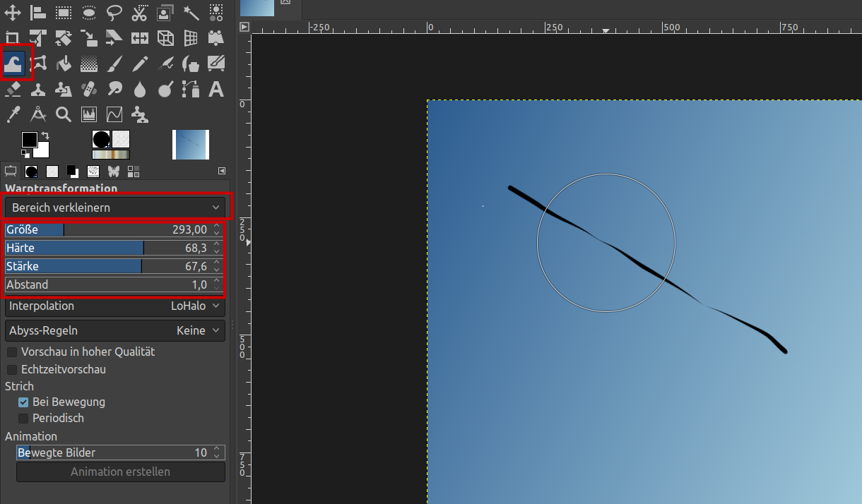Image resolution: width=862 pixels, height=504 pixels.
Task: Pick the Color Picker eyedropper tool
Action: coord(13,114)
